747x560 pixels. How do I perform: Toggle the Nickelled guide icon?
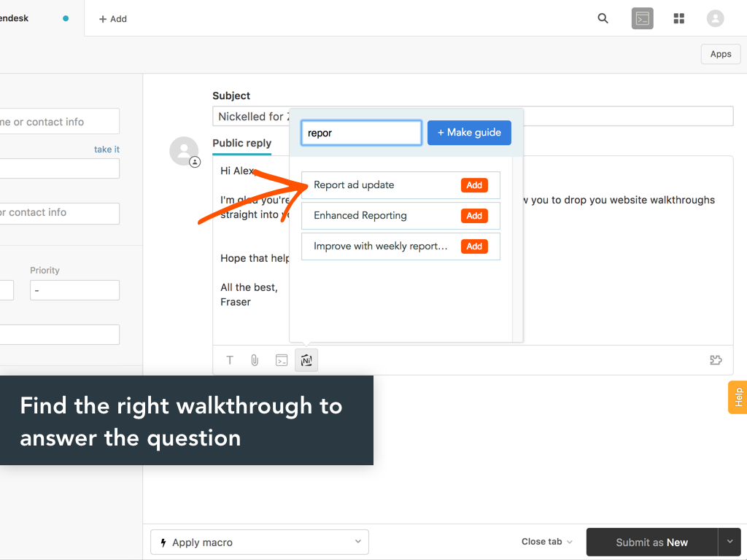click(x=306, y=360)
